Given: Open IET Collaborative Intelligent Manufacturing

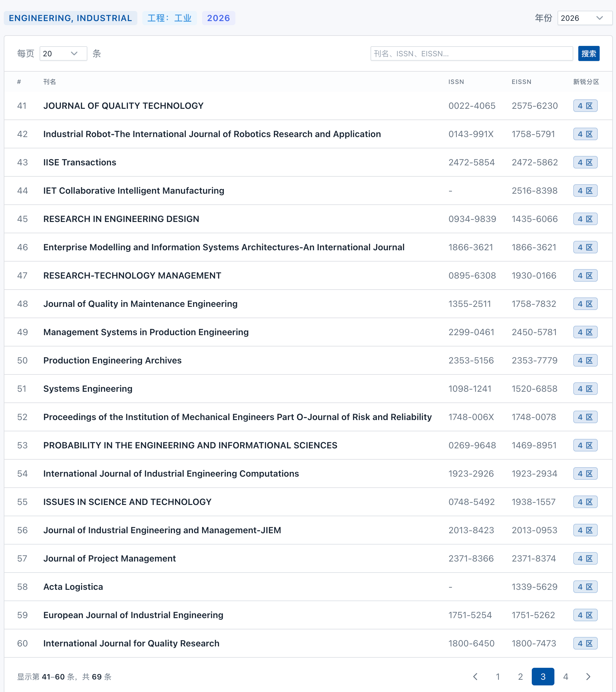Looking at the screenshot, I should click(x=134, y=191).
